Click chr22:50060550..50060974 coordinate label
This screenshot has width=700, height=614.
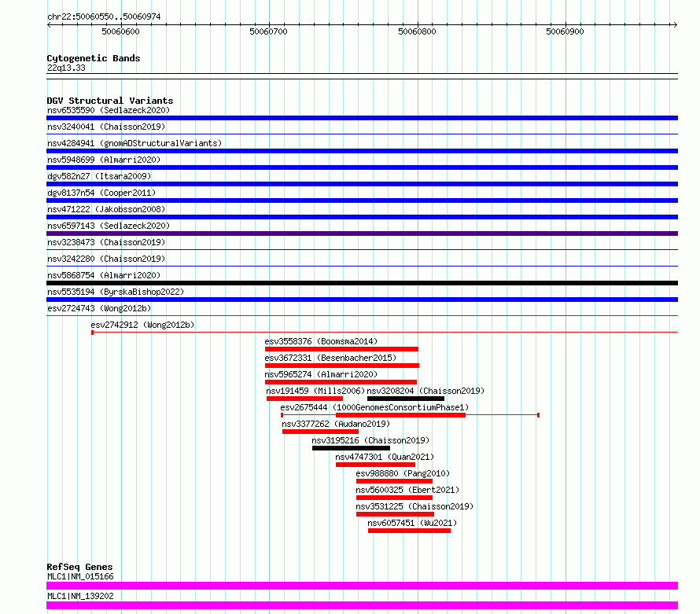click(x=104, y=17)
